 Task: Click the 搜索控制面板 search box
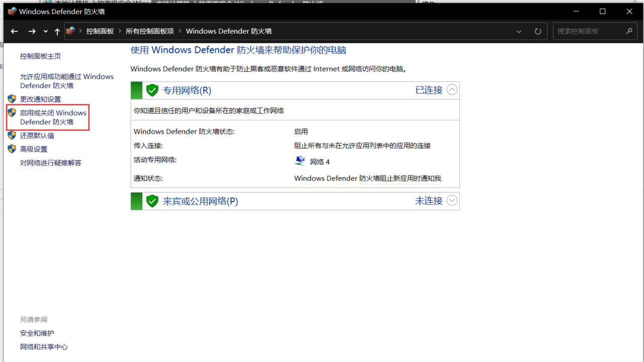[595, 31]
